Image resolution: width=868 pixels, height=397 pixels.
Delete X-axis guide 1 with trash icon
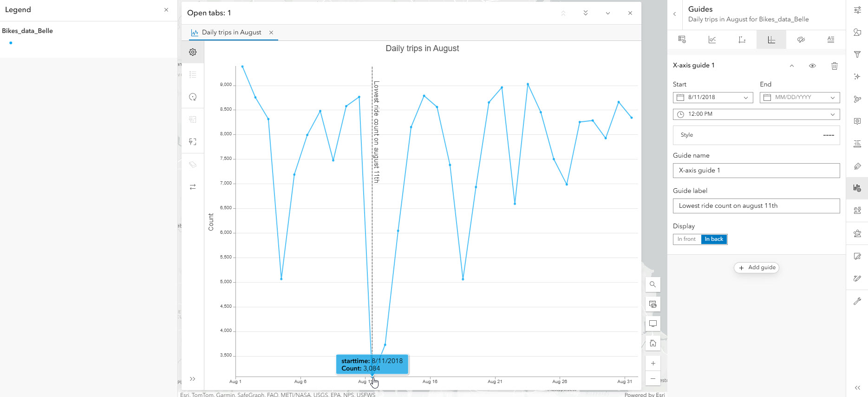pos(835,66)
